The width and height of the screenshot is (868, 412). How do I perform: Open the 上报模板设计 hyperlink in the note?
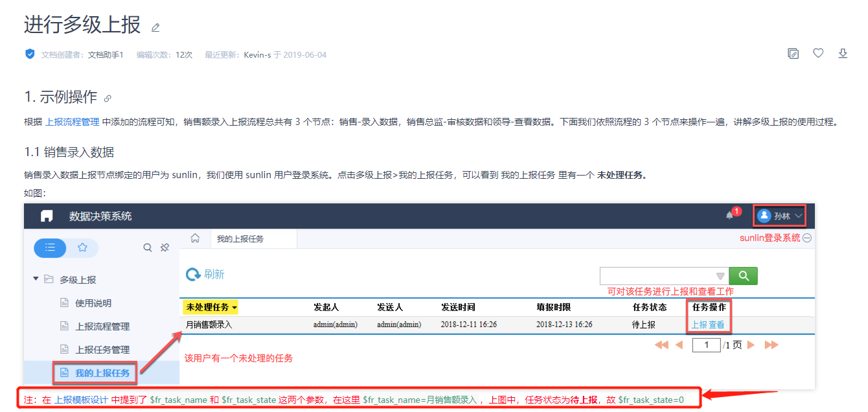(x=81, y=400)
